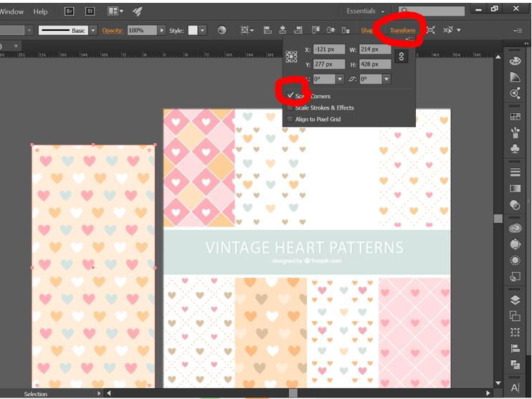Open the Creative Cloud Libraries panel
The width and height of the screenshot is (532, 399).
[515, 228]
